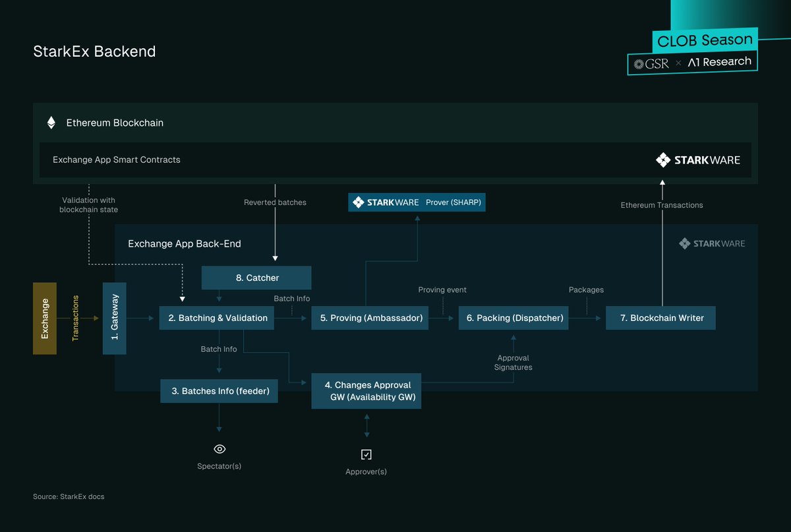Click the 4. Changes Approval GW box
Image resolution: width=791 pixels, height=532 pixels.
pyautogui.click(x=366, y=391)
